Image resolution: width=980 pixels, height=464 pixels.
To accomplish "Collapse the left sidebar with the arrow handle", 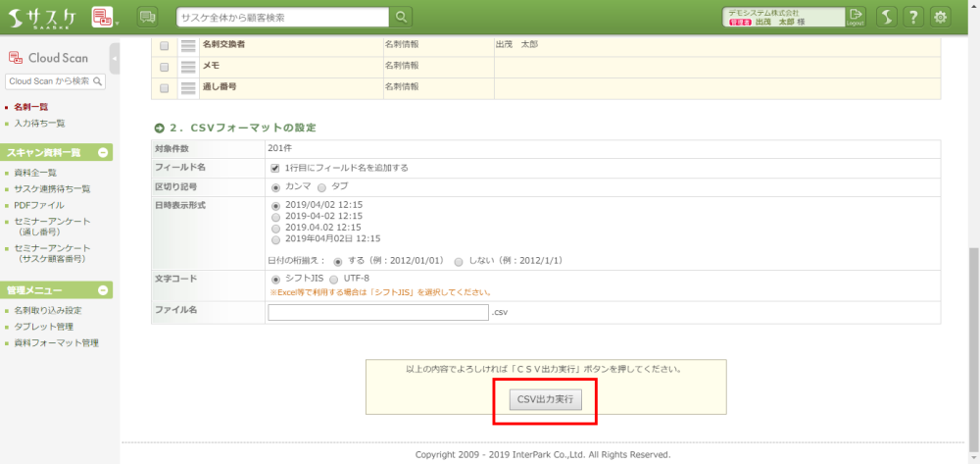I will pos(115,59).
